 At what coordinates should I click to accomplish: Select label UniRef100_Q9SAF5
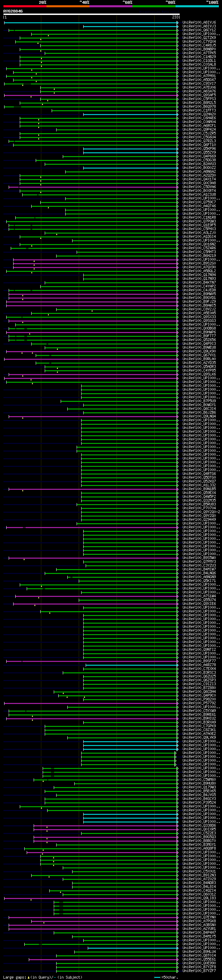coord(199,95)
